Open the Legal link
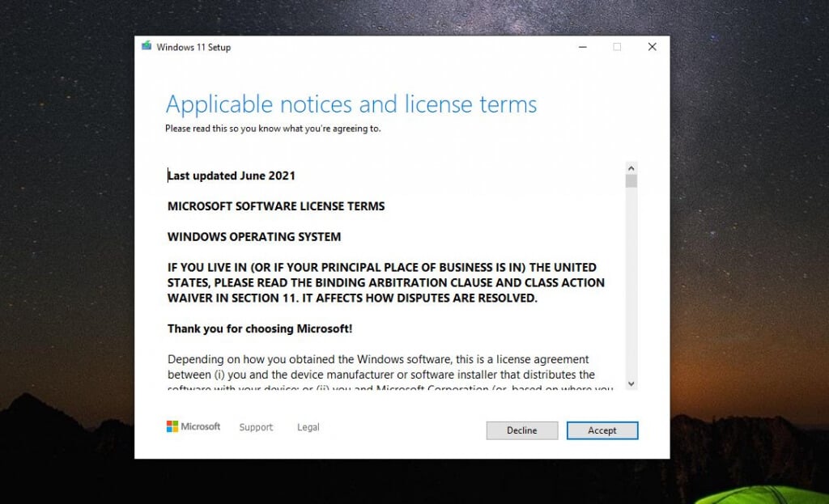Viewport: 829px width, 504px height. coord(308,427)
